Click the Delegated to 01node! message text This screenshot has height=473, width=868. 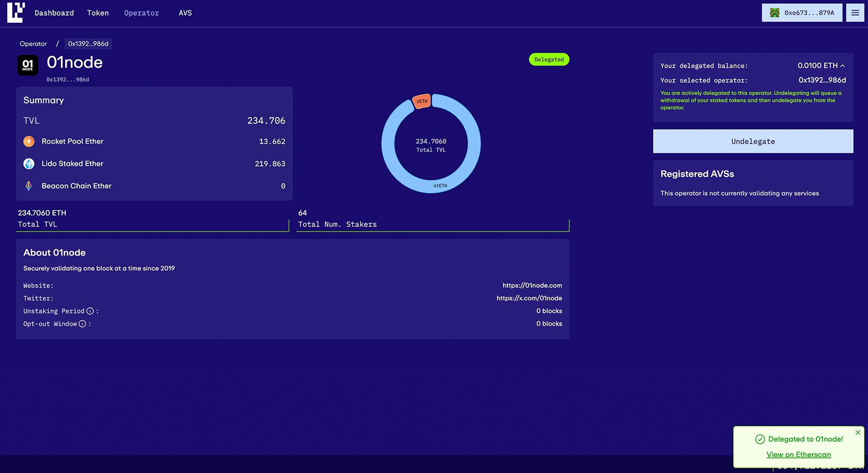point(806,439)
